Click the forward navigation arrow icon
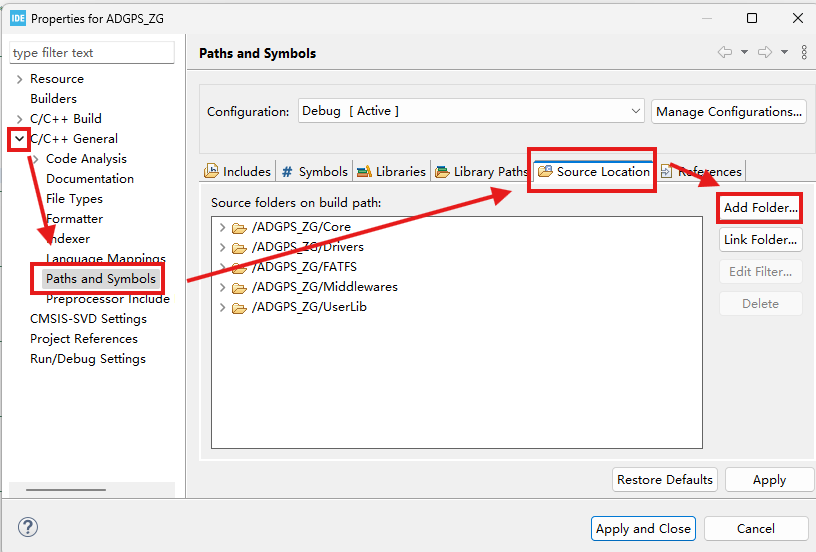 (765, 52)
